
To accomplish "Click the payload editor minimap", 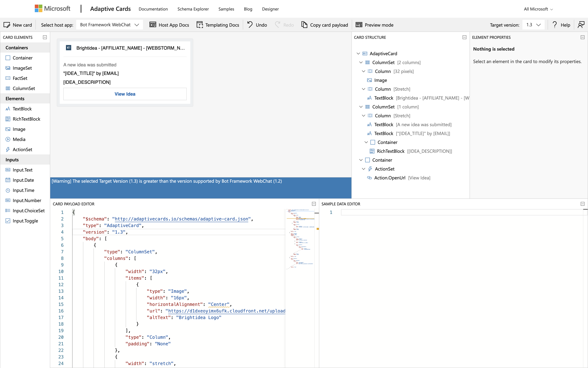I will tap(300, 239).
